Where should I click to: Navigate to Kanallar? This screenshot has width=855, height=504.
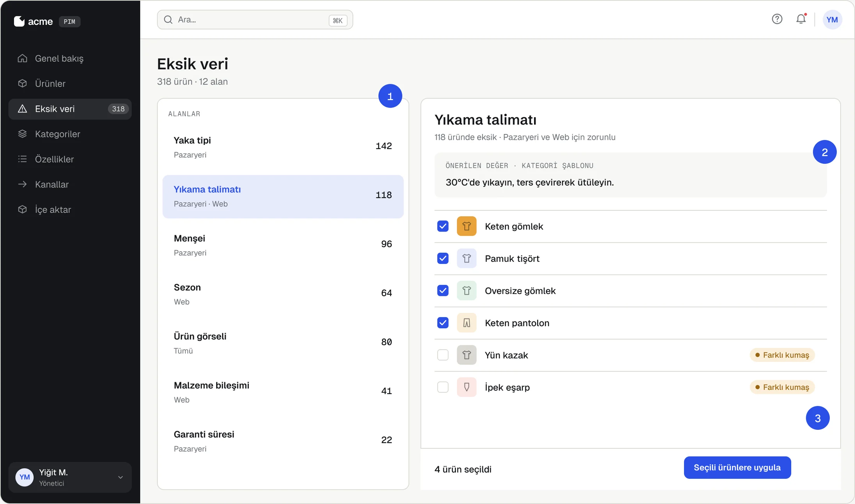click(x=70, y=184)
